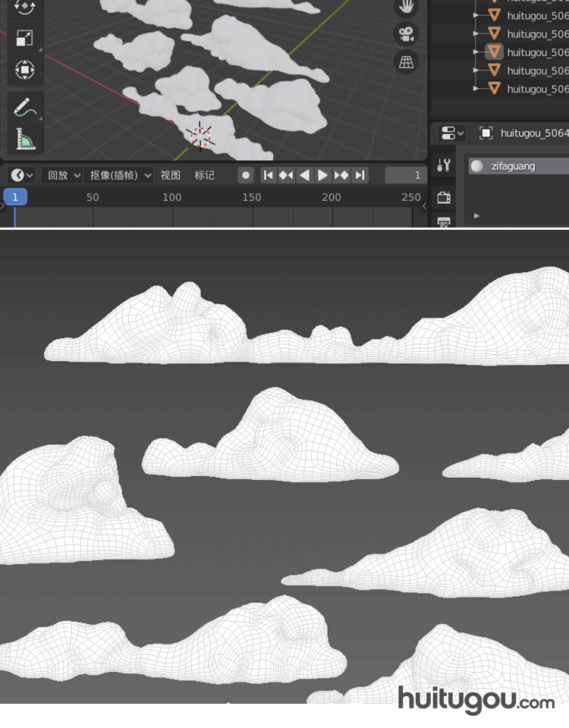Activate the Annotate pencil tool

[x=24, y=107]
